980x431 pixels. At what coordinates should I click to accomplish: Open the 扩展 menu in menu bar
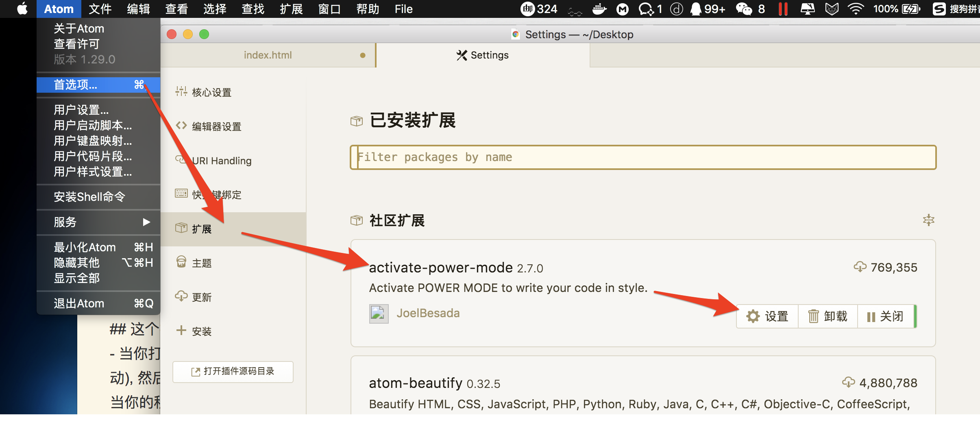click(291, 9)
